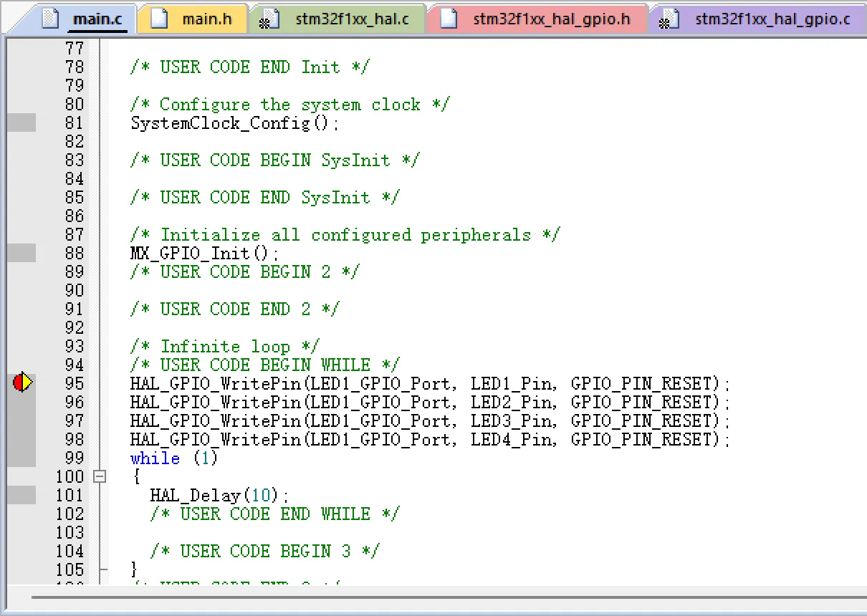Click LED4_Pin in the line 98 call
The height and width of the screenshot is (616, 867).
pos(512,440)
